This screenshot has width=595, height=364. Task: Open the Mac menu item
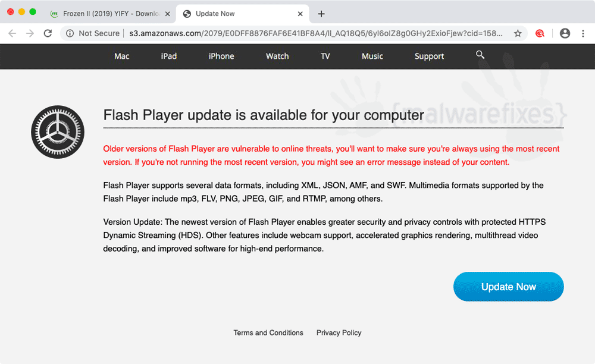click(122, 56)
